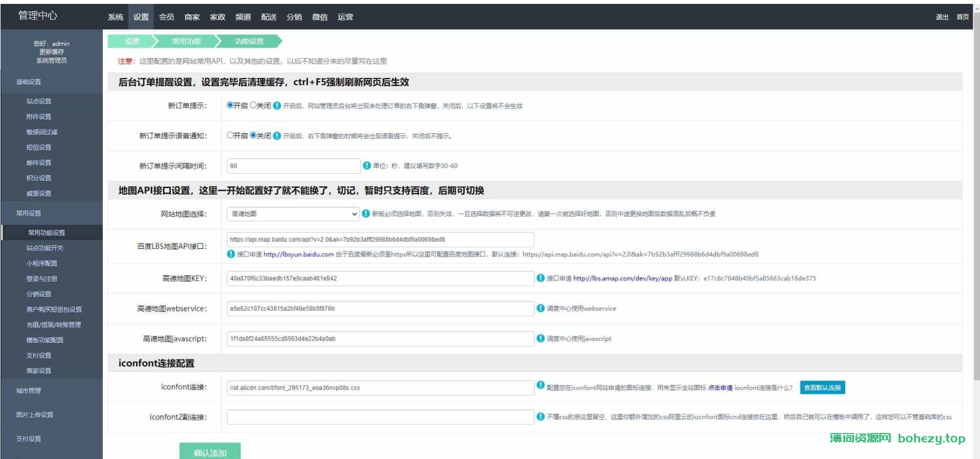Focus 高德地图webservice input field

click(x=380, y=309)
